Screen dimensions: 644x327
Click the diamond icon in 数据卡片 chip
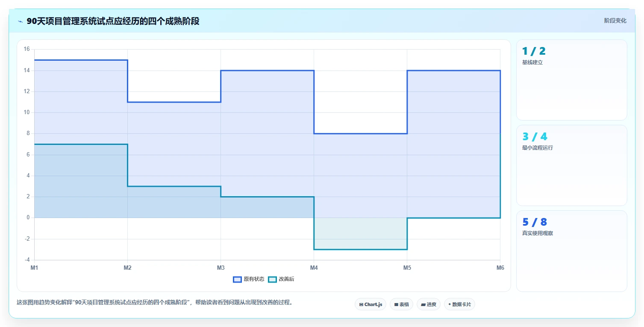[450, 304]
